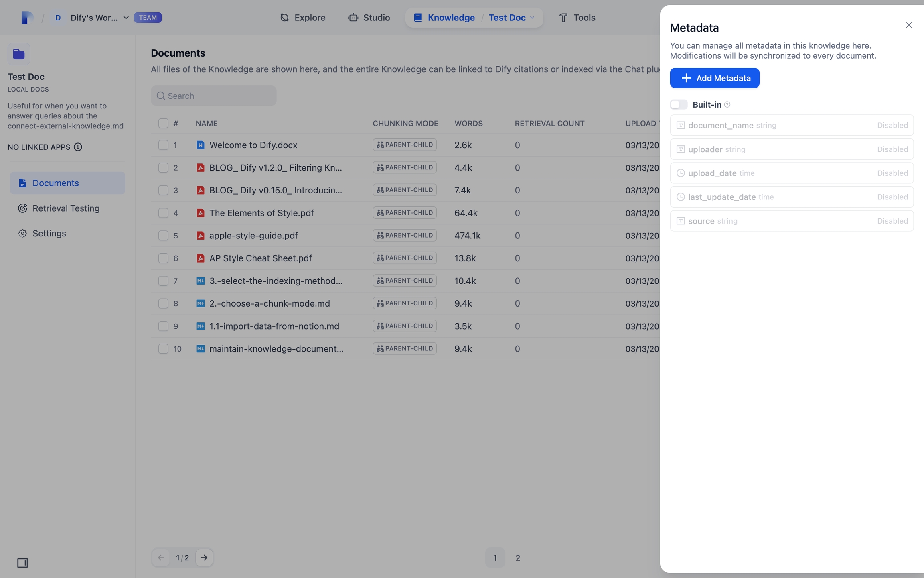Check the box for Welcome to Dify.docx
Image resolution: width=924 pixels, height=578 pixels.
click(163, 145)
